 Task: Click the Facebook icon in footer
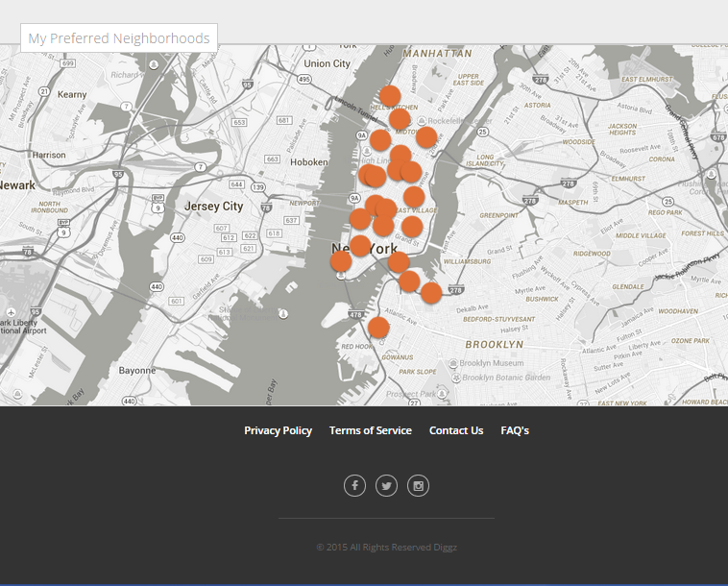click(354, 486)
